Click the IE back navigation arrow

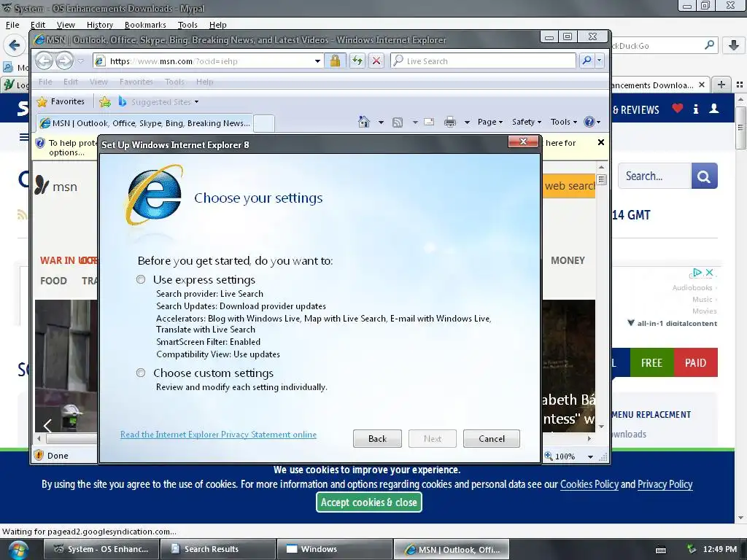(x=44, y=61)
